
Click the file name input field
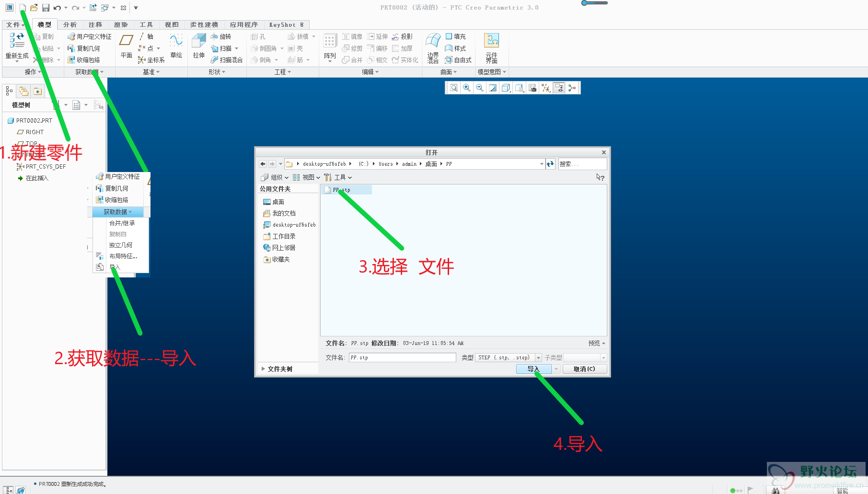point(402,357)
